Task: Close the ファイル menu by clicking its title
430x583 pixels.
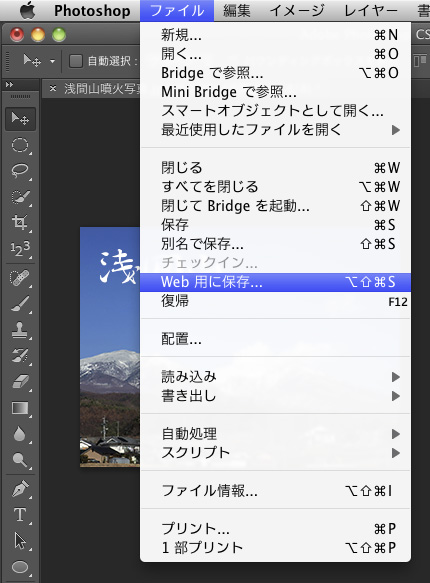Action: tap(177, 10)
